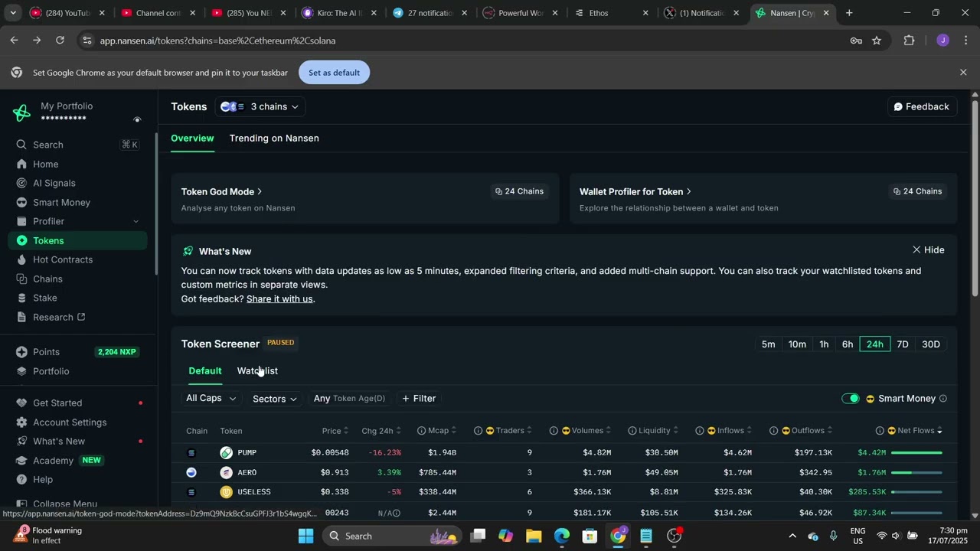This screenshot has height=551, width=980.
Task: Click the Mcap column info icon
Action: [422, 431]
